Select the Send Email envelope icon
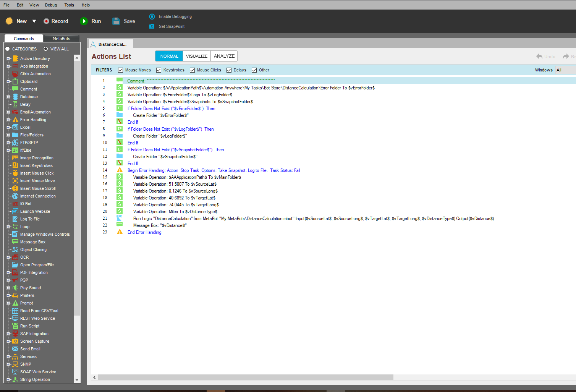The height and width of the screenshot is (392, 576). pyautogui.click(x=15, y=349)
